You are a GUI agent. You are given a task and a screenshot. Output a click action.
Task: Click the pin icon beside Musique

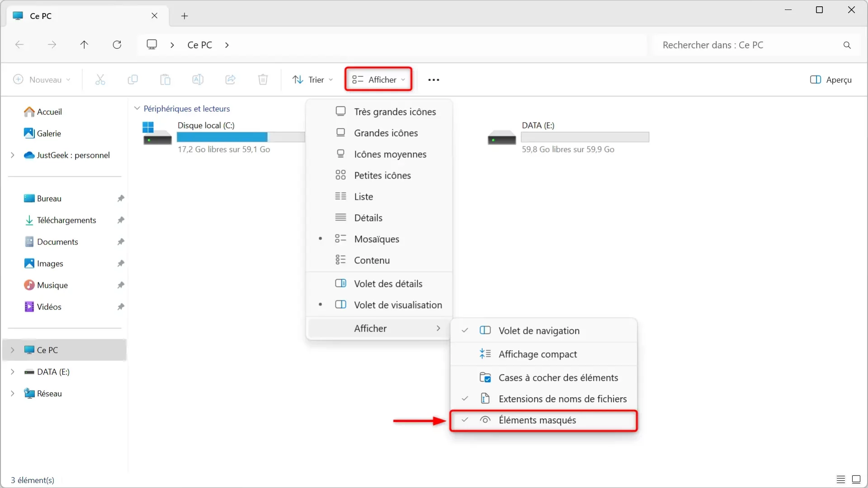(121, 285)
